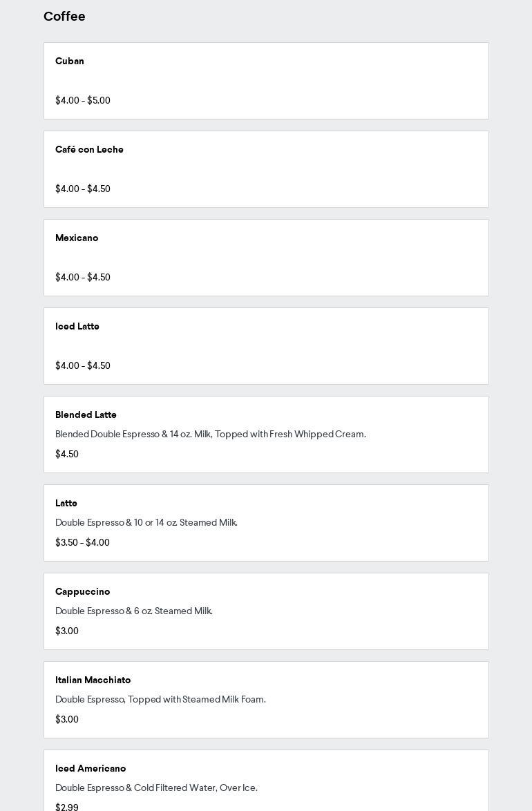Open the Blended Latte menu item
Screen dimensions: 532x811
point(86,415)
